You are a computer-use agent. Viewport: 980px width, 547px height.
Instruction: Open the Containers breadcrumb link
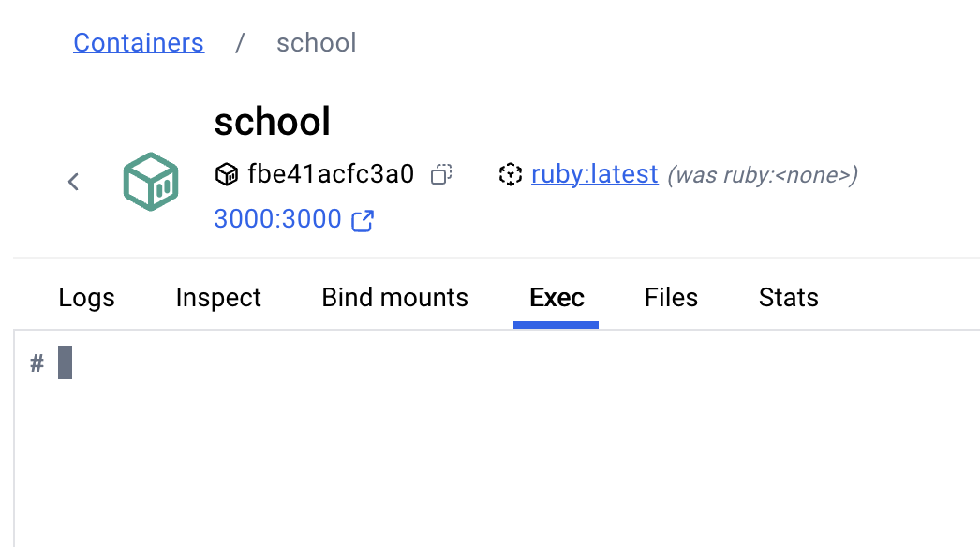tap(139, 43)
